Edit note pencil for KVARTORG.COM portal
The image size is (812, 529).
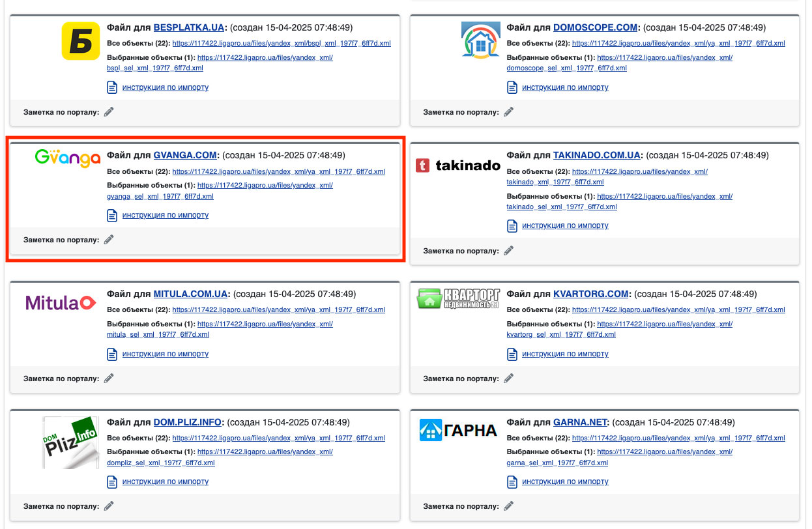click(x=508, y=378)
